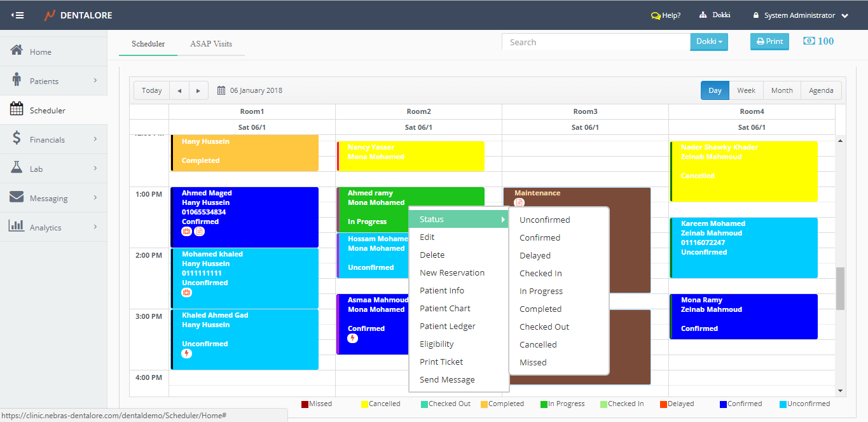Expand the Patients sidebar submenu
The width and height of the screenshot is (868, 422).
95,80
